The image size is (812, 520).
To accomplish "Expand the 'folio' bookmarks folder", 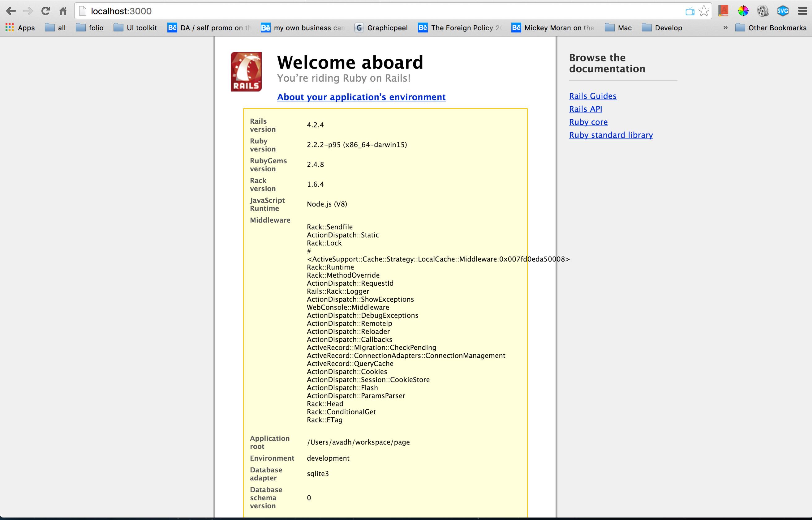I will (90, 28).
